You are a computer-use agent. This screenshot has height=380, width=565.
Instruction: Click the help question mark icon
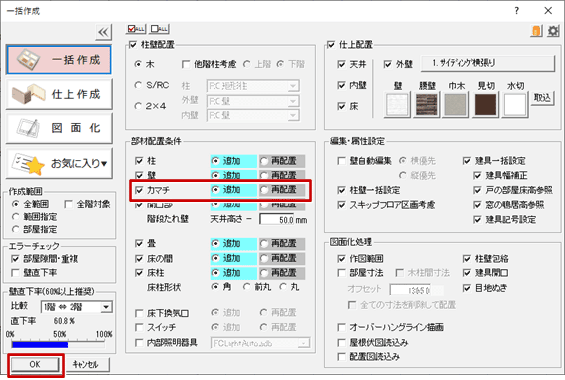coord(517,11)
